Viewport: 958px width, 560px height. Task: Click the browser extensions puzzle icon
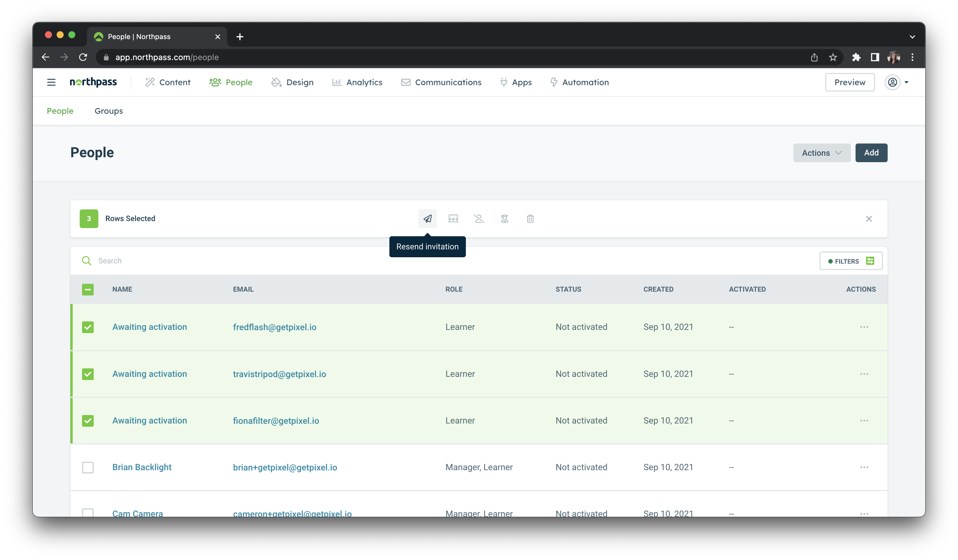pos(856,57)
